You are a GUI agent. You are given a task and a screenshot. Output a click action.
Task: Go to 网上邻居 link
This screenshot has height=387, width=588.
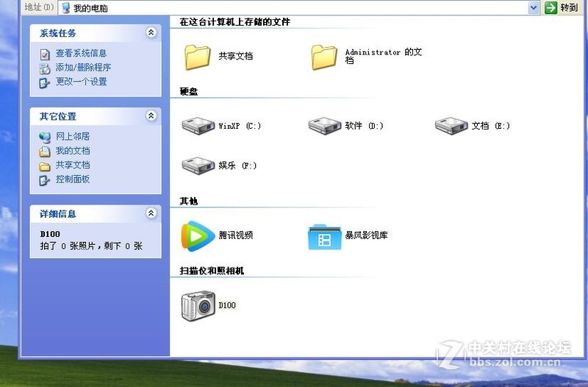coord(73,136)
